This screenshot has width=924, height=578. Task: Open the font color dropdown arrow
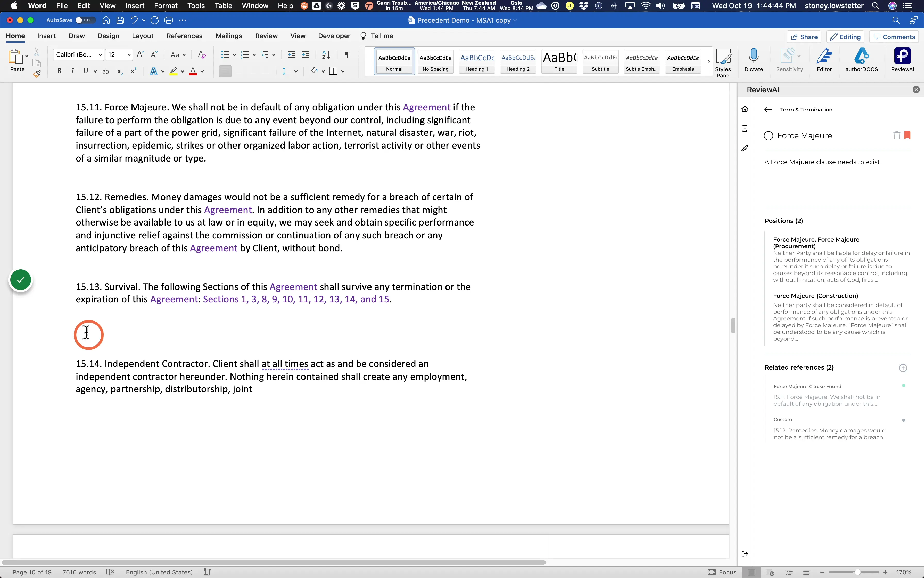coord(202,71)
